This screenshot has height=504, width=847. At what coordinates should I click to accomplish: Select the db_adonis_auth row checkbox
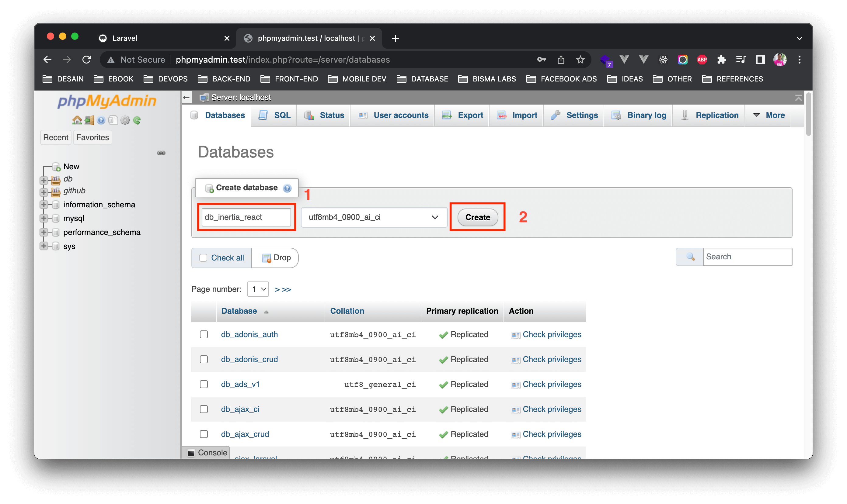204,334
